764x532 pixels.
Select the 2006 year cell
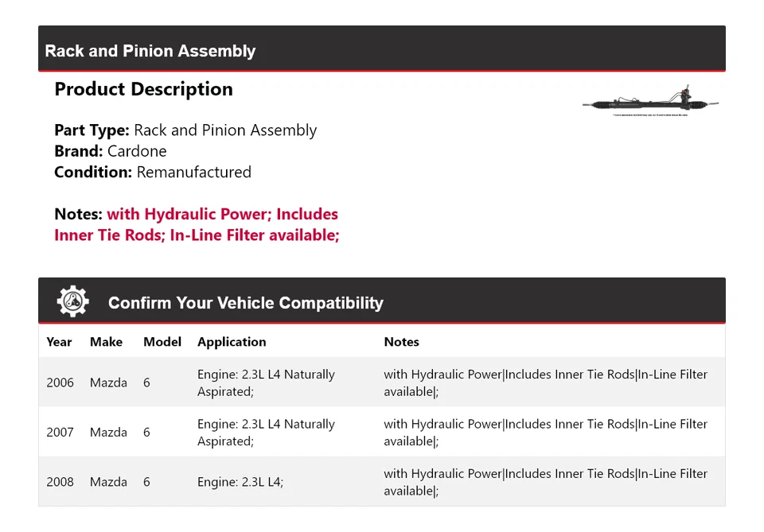pyautogui.click(x=60, y=382)
